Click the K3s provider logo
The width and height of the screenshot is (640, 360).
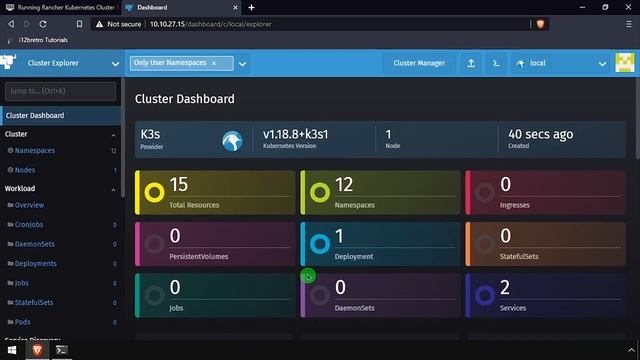coord(232,141)
